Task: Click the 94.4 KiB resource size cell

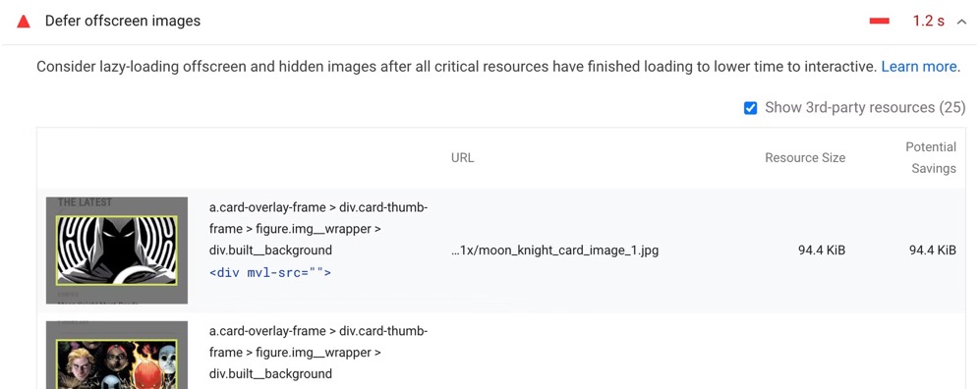Action: pyautogui.click(x=822, y=250)
